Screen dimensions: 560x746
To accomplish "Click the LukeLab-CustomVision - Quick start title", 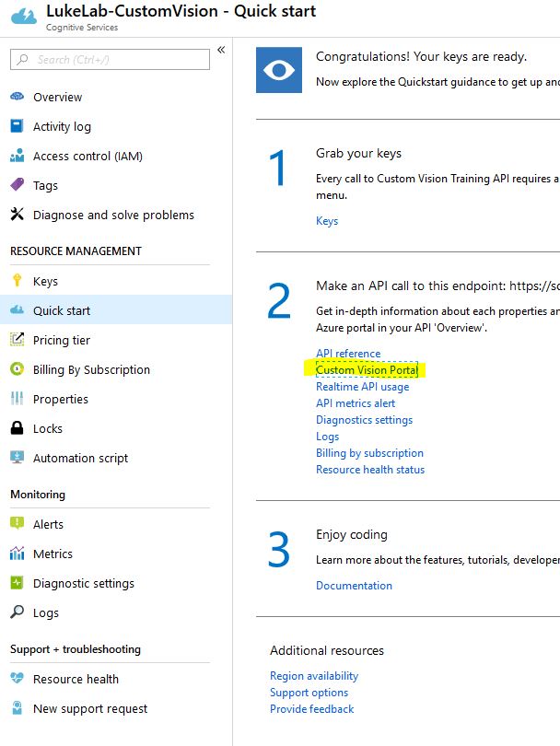I will [x=181, y=11].
